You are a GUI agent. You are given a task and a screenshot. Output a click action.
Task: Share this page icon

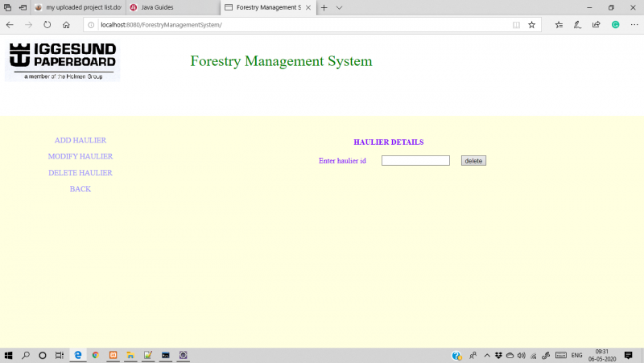pyautogui.click(x=596, y=25)
